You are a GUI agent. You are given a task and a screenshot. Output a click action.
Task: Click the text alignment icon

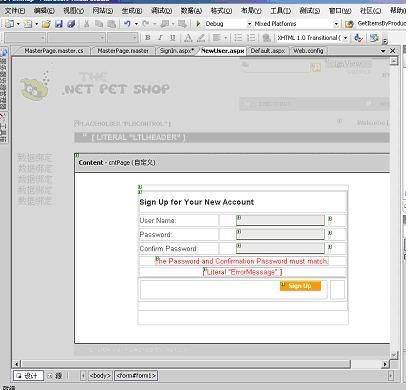[217, 38]
